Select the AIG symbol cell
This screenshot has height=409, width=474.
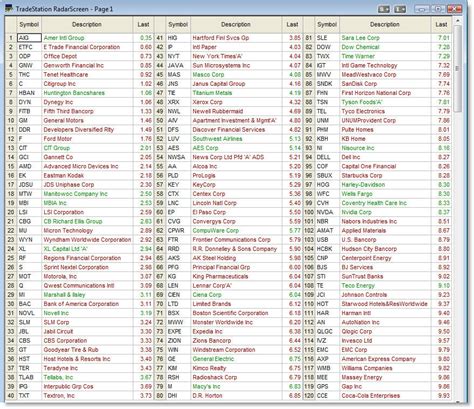[29, 38]
